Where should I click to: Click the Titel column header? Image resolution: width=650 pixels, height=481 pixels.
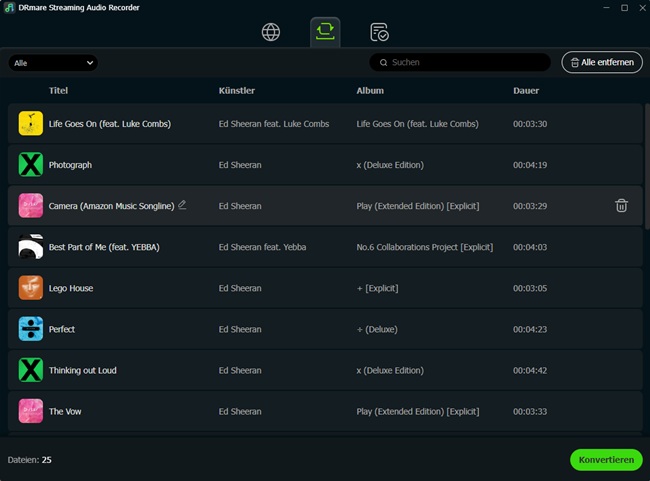pos(58,90)
